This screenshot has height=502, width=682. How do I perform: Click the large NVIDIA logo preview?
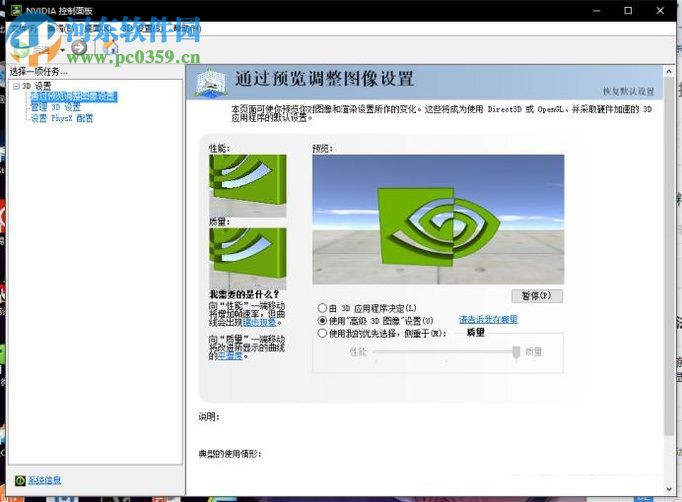(x=438, y=219)
